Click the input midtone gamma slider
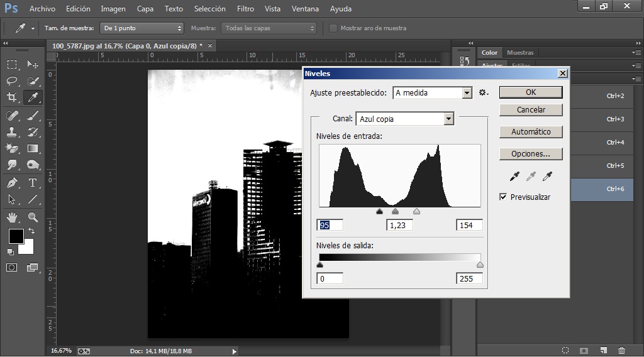Viewport: 644px width, 357px height. pos(395,211)
